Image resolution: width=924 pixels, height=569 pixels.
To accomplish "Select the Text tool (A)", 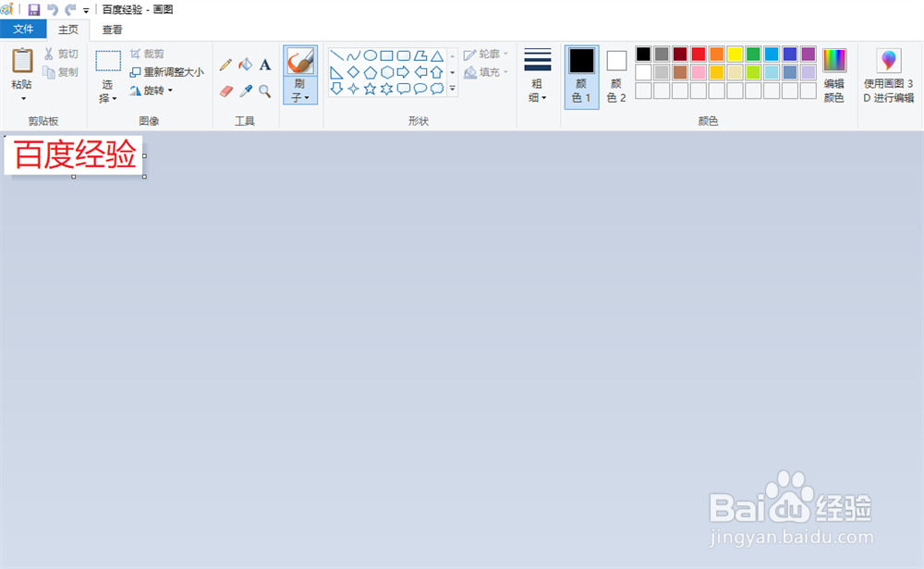I will tap(265, 65).
